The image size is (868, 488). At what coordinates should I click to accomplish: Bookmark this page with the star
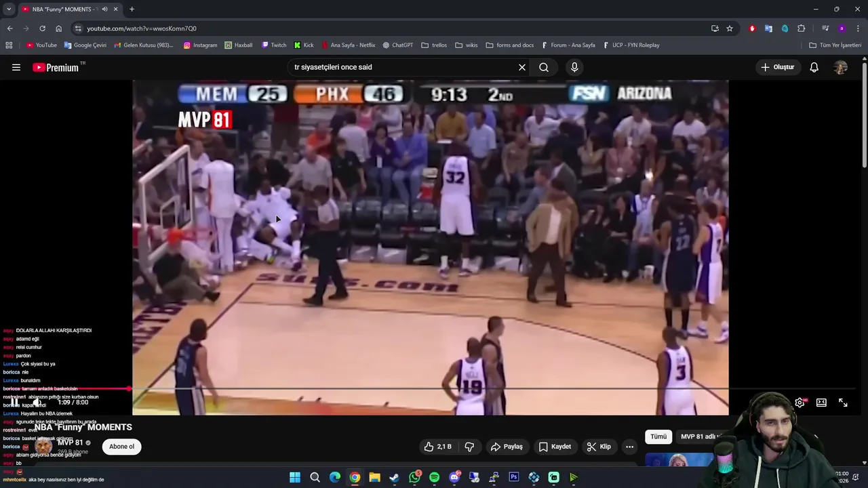[730, 28]
